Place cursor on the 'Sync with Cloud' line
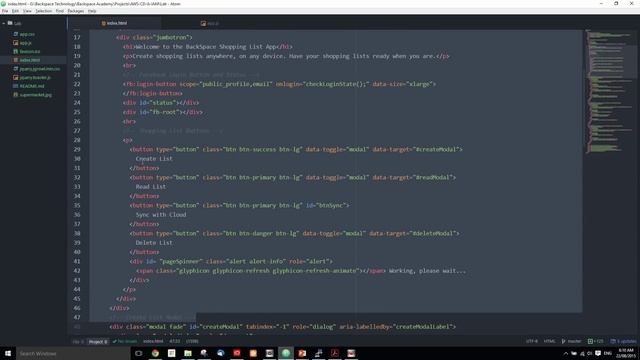Image resolution: width=640 pixels, height=360 pixels. point(161,215)
